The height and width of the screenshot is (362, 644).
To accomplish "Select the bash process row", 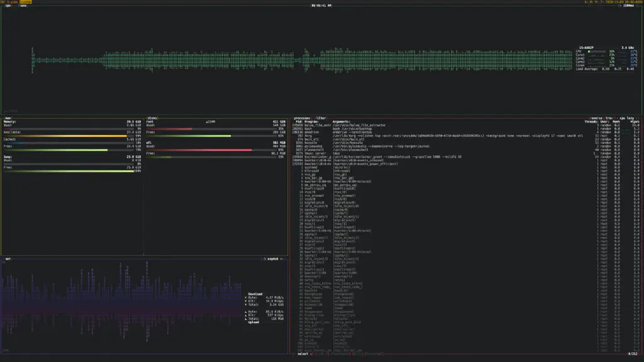I will pyautogui.click(x=465, y=129).
